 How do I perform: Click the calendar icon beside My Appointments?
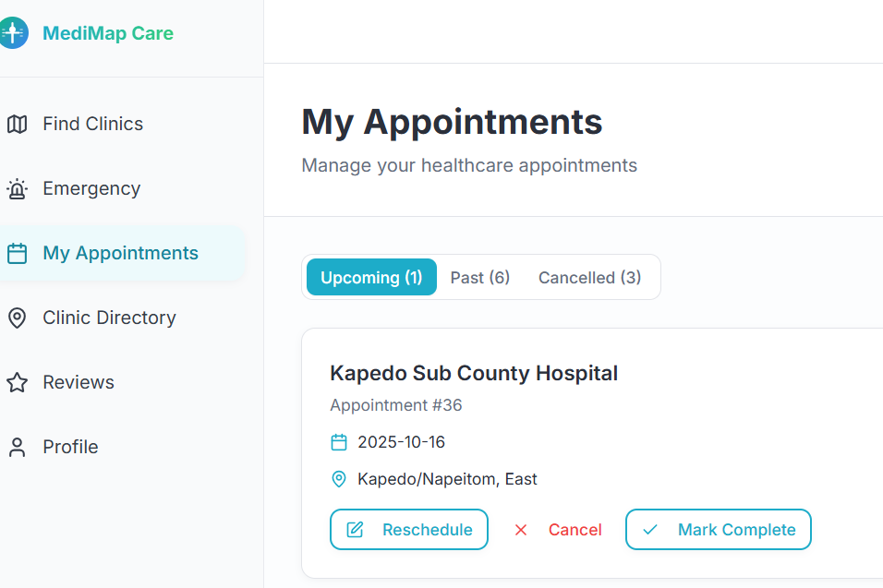tap(17, 254)
